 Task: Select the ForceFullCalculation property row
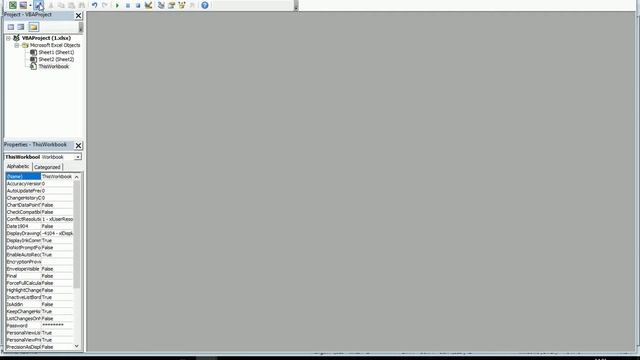40,283
